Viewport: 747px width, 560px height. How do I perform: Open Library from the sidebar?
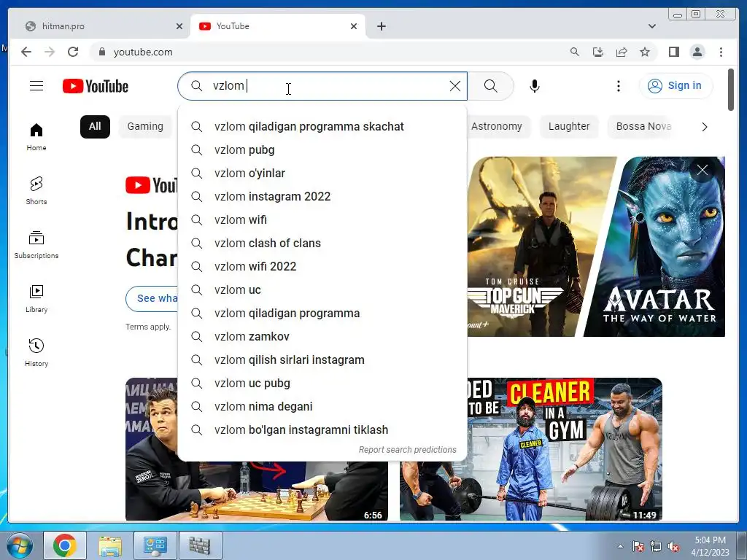point(36,298)
